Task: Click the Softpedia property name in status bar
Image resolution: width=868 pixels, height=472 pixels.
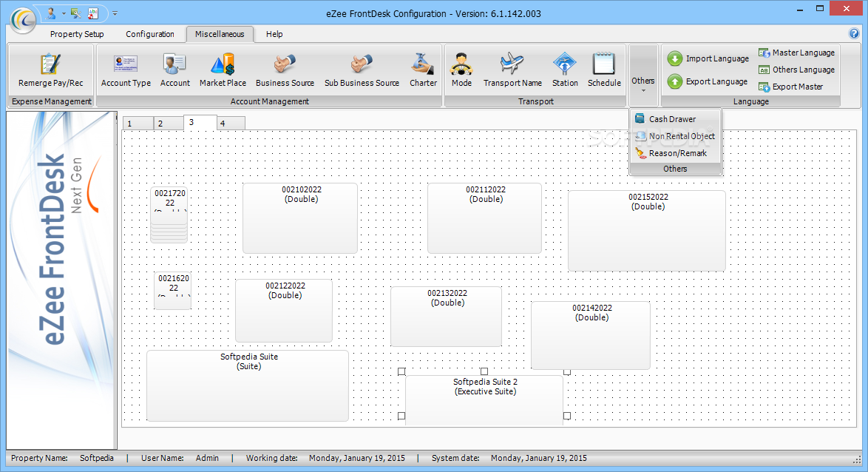Action: coord(96,458)
